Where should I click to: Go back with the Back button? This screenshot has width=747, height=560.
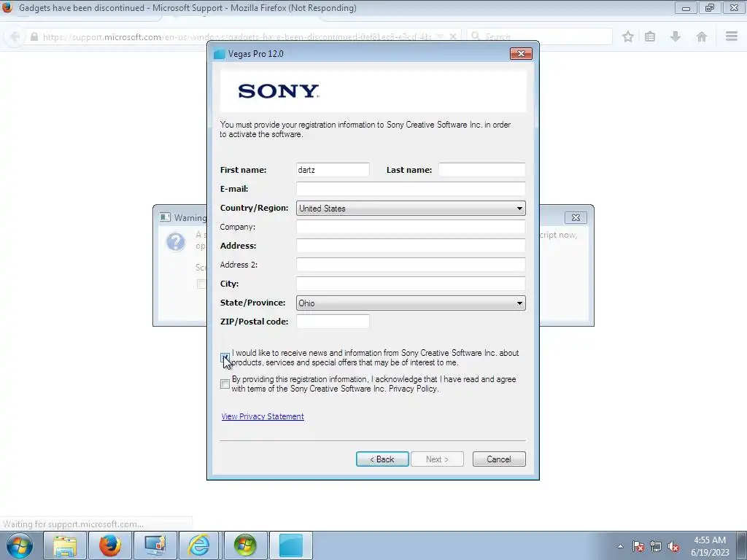pyautogui.click(x=382, y=459)
